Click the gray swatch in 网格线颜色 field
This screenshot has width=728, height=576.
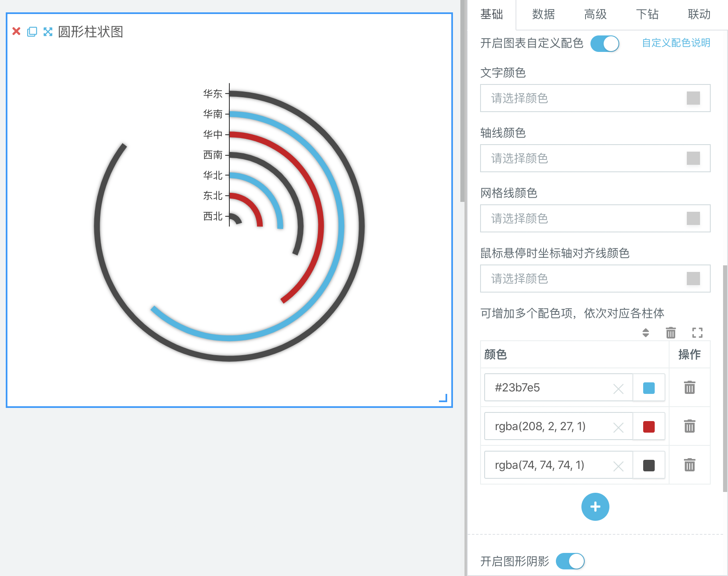(x=693, y=218)
